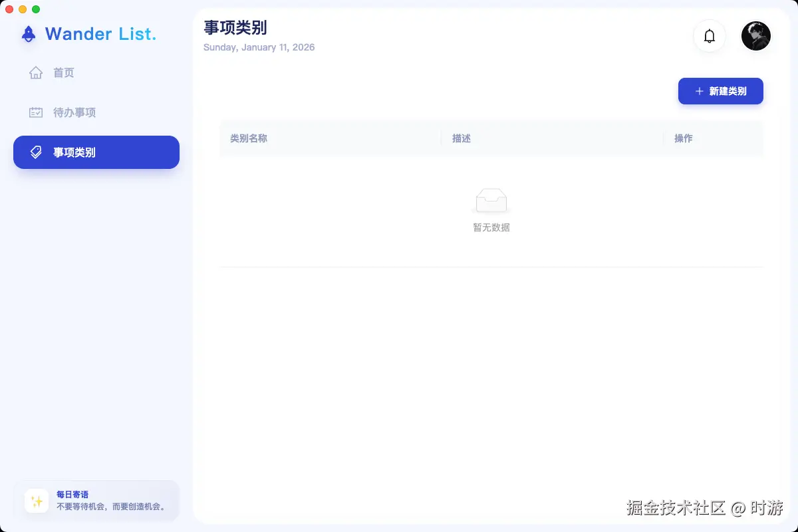Click the 新建类别 button

pyautogui.click(x=721, y=91)
